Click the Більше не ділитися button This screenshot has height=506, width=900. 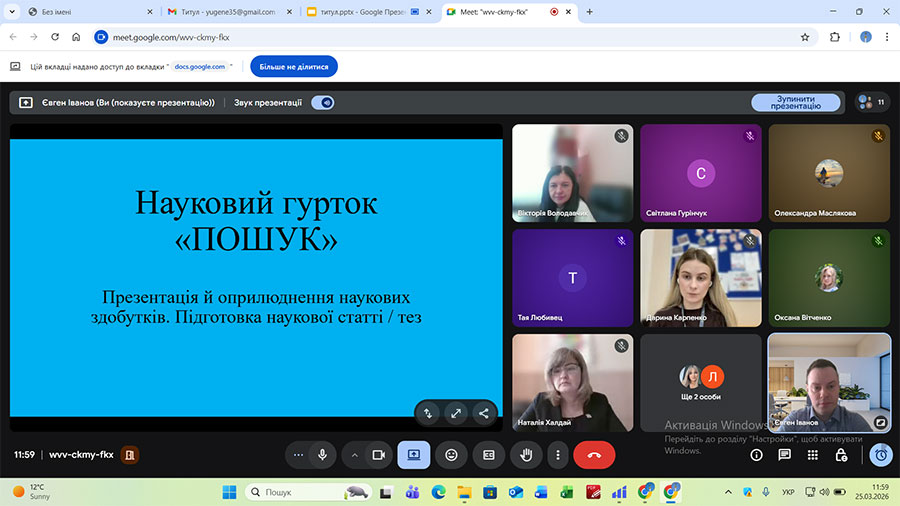pos(294,66)
